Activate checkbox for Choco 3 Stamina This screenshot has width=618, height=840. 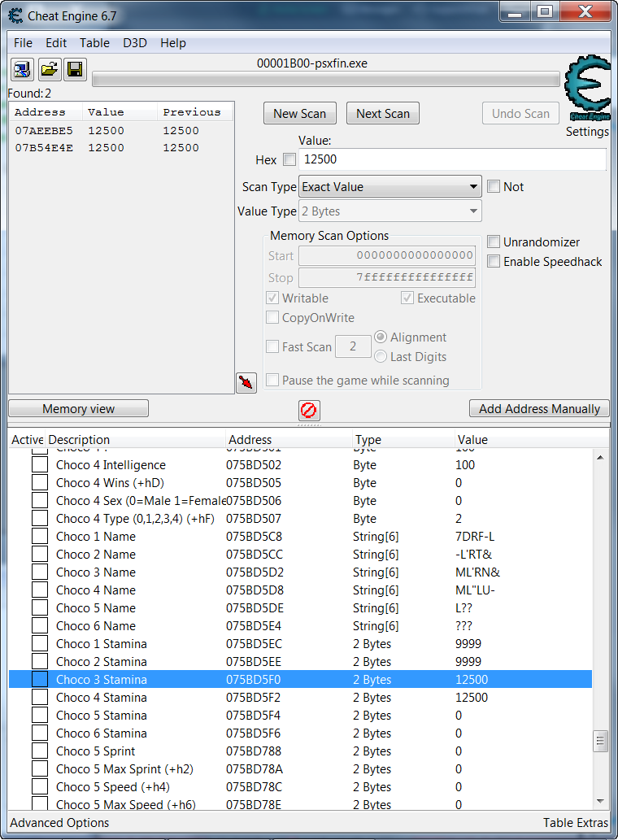40,680
